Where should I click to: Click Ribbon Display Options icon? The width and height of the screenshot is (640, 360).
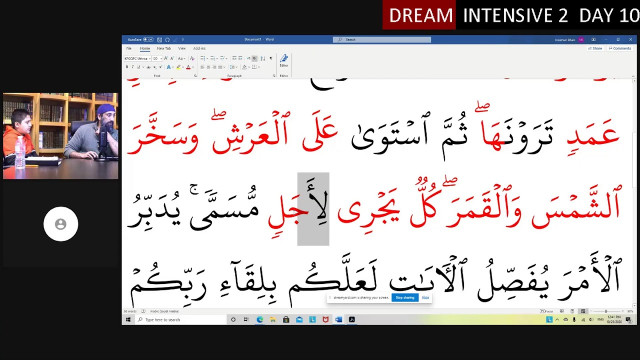(593, 40)
